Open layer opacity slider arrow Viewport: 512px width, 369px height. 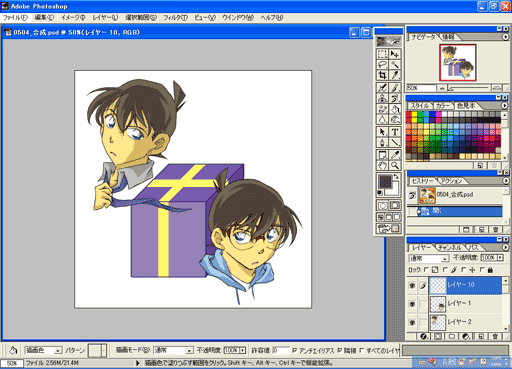tap(500, 258)
